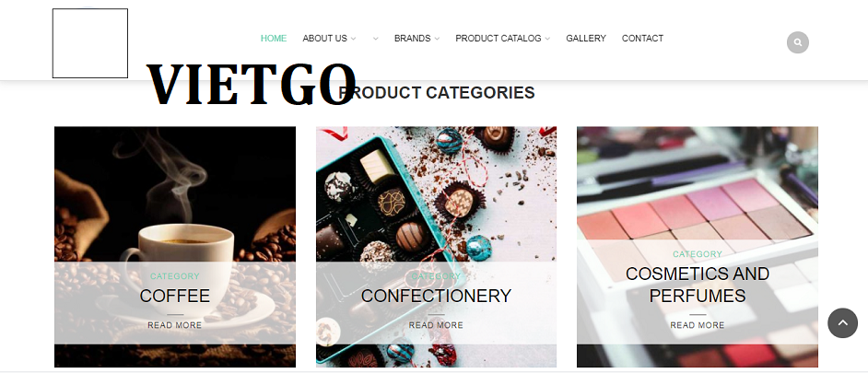
Task: Click Read More under Confectionery
Action: (436, 325)
